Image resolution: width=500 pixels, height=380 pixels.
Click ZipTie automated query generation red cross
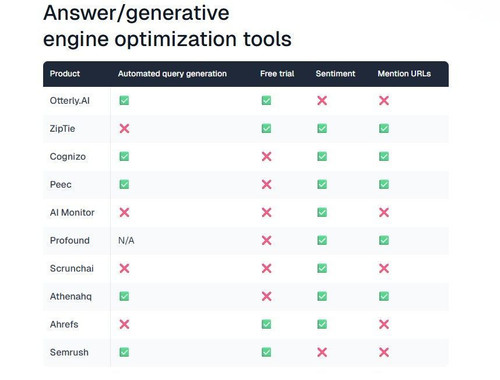click(x=124, y=128)
